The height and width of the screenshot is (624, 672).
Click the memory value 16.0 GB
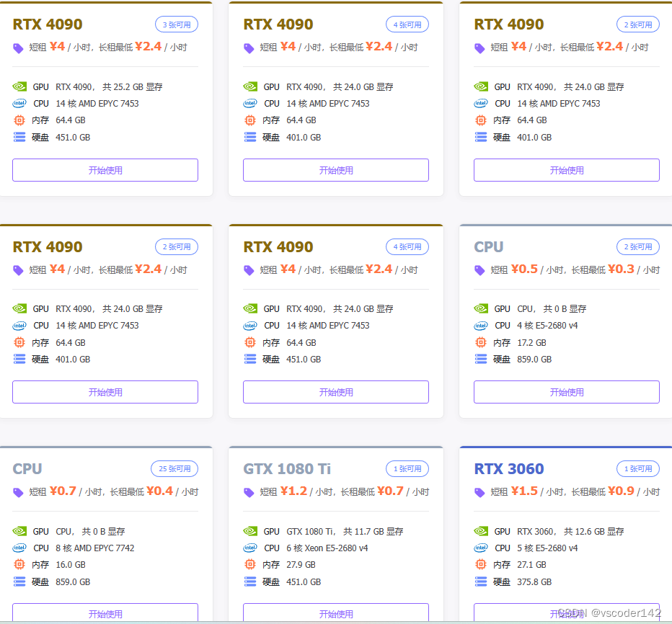coord(70,565)
